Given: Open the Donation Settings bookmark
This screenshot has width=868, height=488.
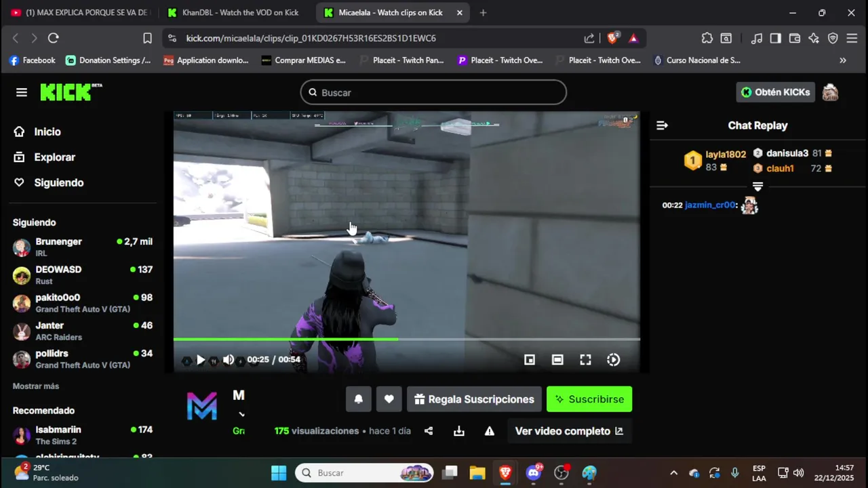Looking at the screenshot, I should point(108,60).
